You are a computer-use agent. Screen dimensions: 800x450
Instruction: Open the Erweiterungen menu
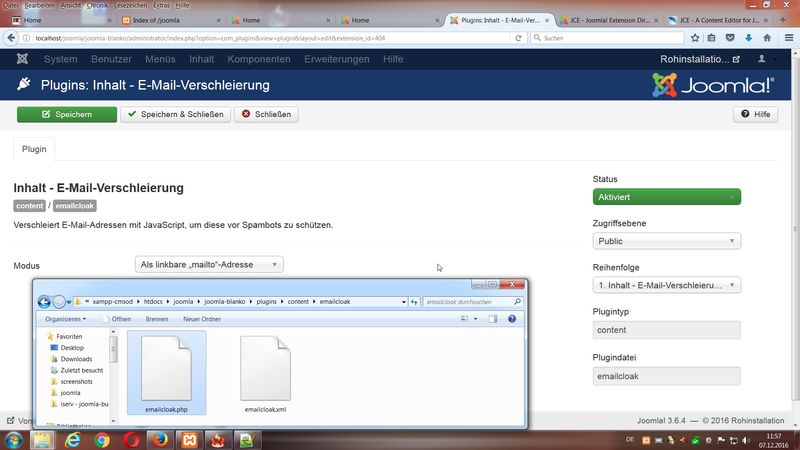tap(335, 59)
